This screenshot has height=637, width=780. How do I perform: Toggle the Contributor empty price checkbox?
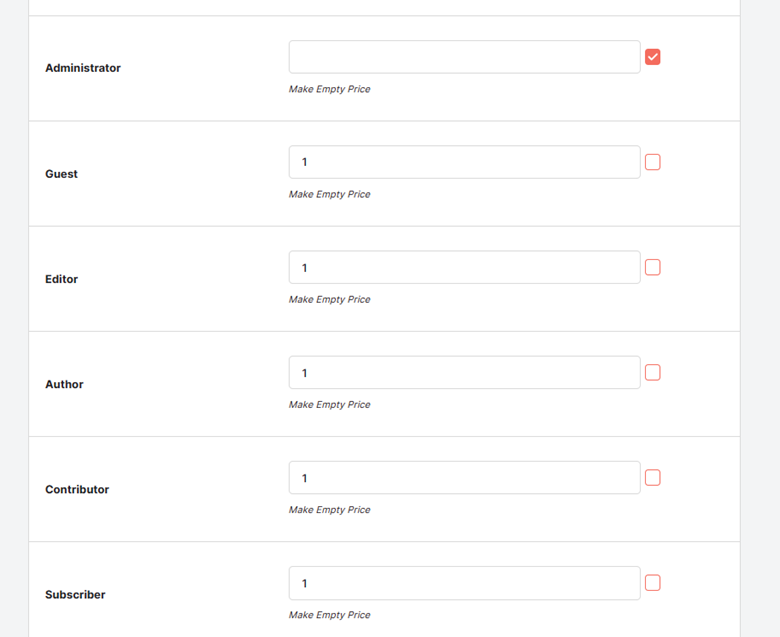653,478
